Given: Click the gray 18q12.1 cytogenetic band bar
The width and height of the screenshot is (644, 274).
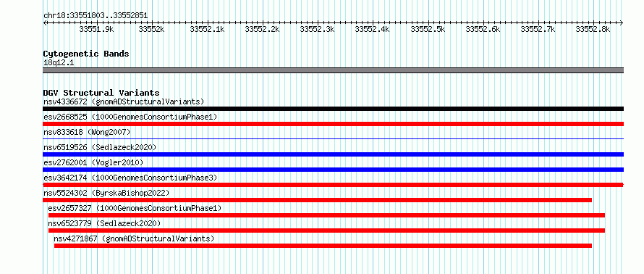Looking at the screenshot, I should click(x=333, y=70).
